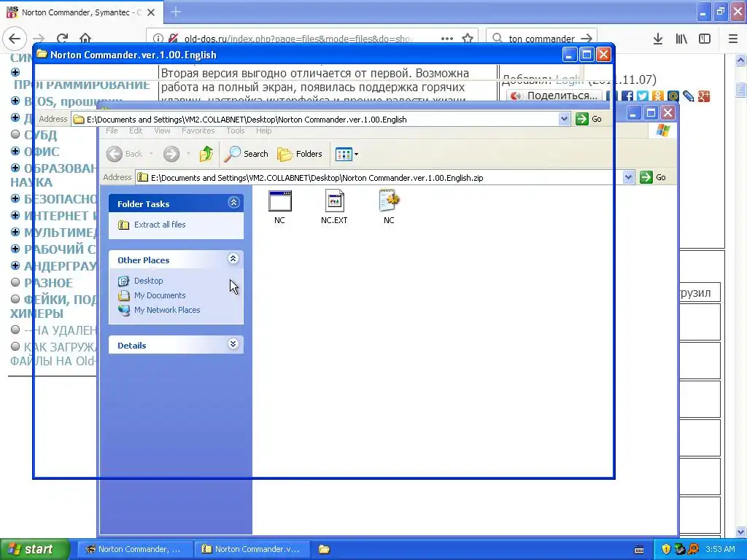
Task: Open Explorer Search from the toolbar
Action: [x=247, y=154]
